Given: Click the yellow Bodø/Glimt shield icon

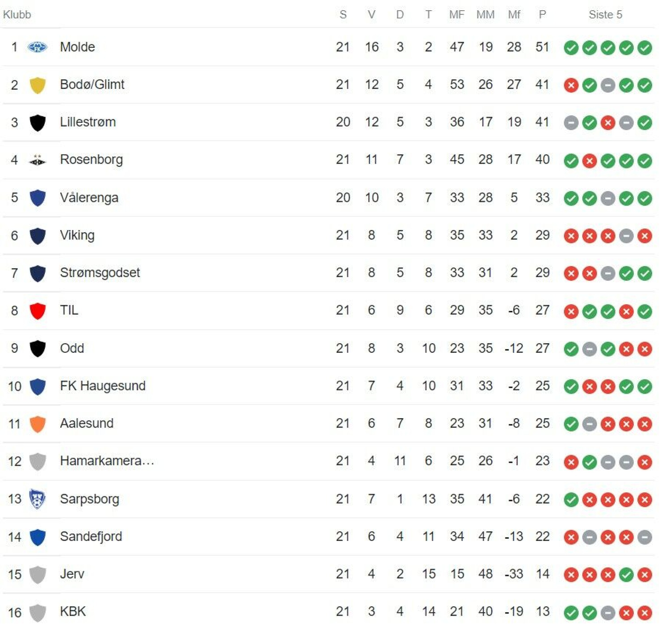Looking at the screenshot, I should (x=38, y=85).
